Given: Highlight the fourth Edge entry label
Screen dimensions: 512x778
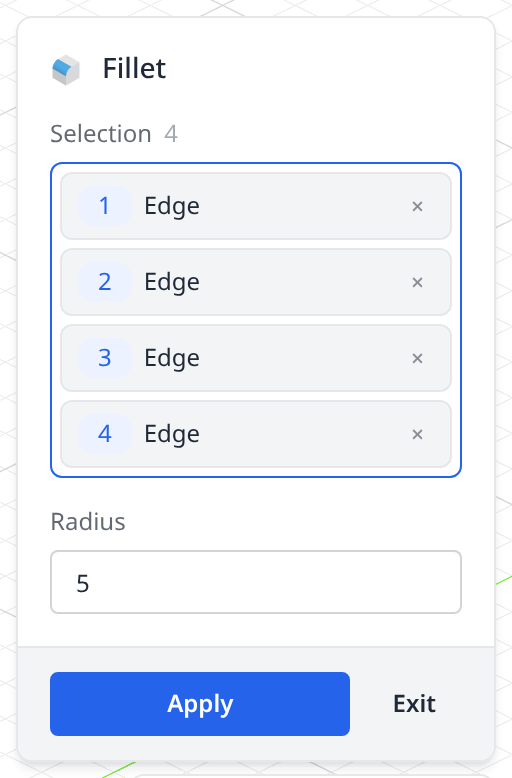Looking at the screenshot, I should coord(172,434).
